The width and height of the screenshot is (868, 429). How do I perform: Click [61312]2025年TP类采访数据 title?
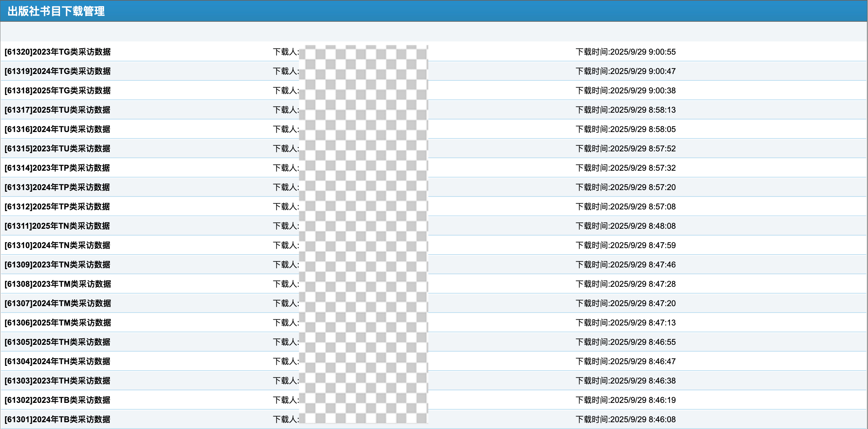[x=58, y=207]
